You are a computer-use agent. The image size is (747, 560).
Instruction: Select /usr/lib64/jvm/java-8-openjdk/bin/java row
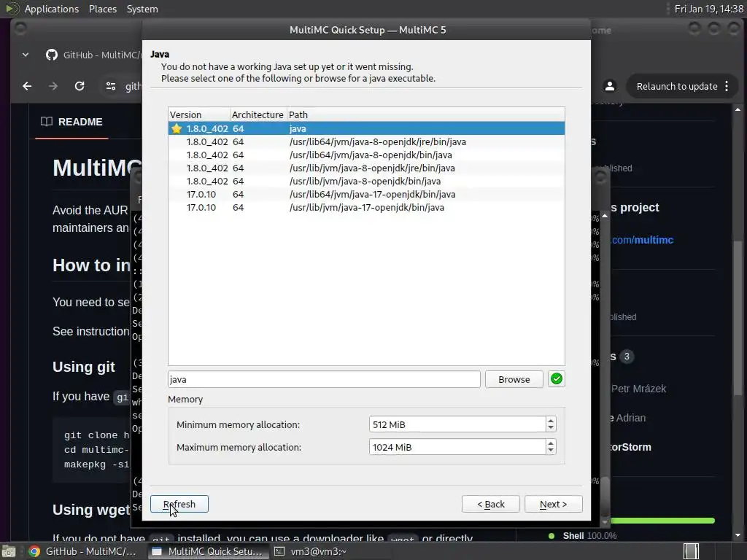point(366,155)
